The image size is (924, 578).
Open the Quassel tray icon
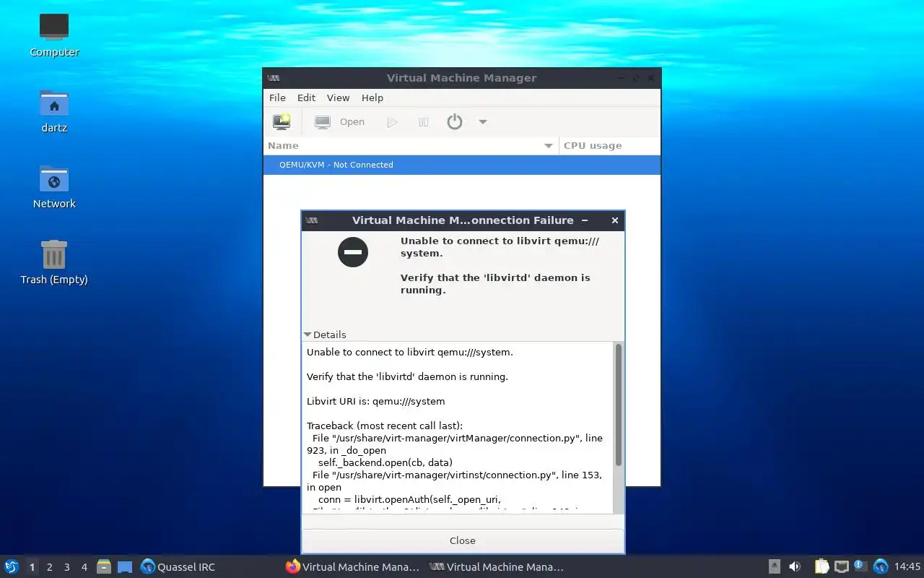tap(880, 566)
